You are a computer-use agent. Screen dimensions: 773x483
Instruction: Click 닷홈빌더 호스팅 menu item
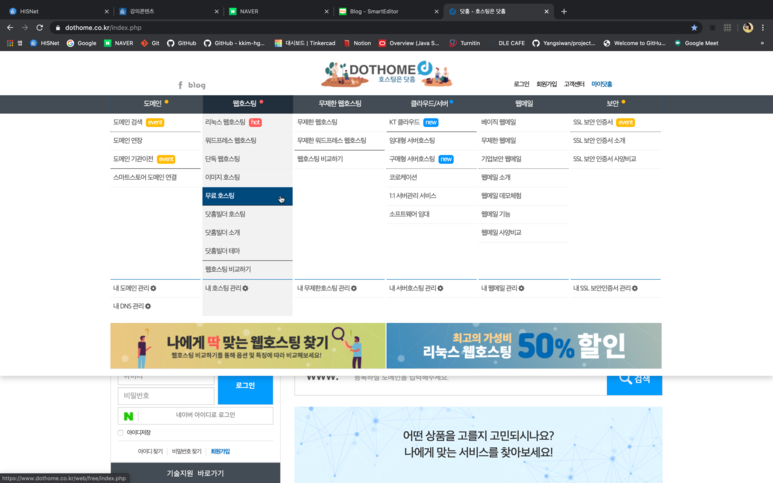coord(225,214)
